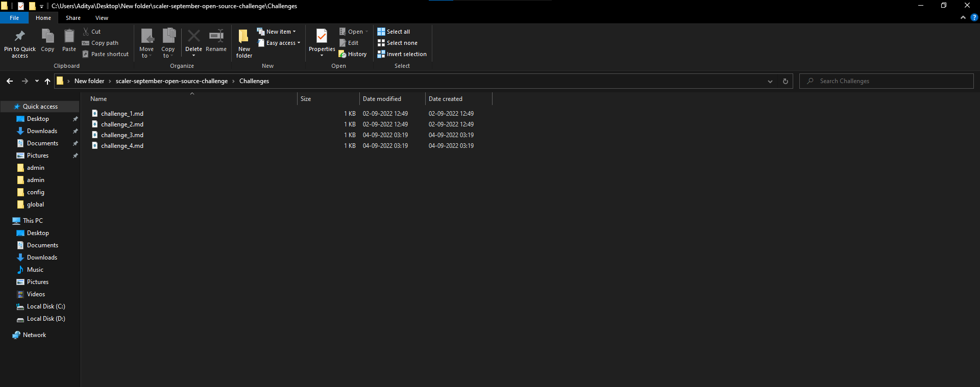Image resolution: width=980 pixels, height=387 pixels.
Task: Click the Search Challenges input field
Action: coord(887,81)
